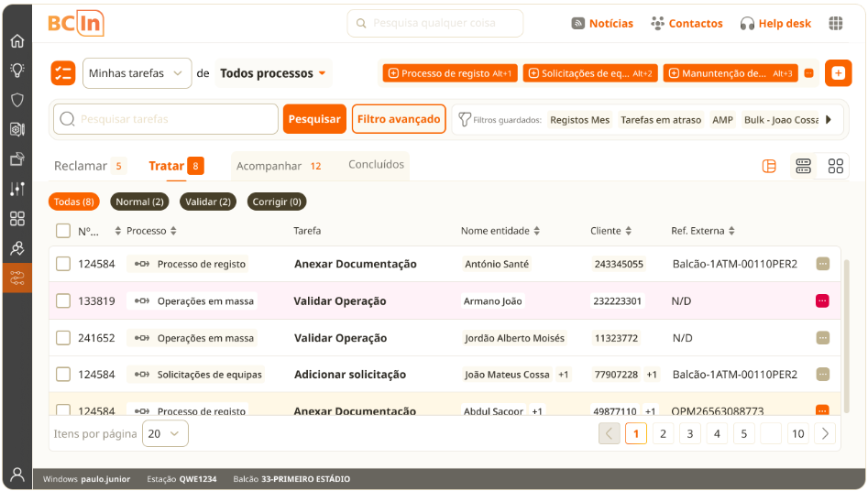Click the lightbulb sidebar icon

(x=17, y=70)
